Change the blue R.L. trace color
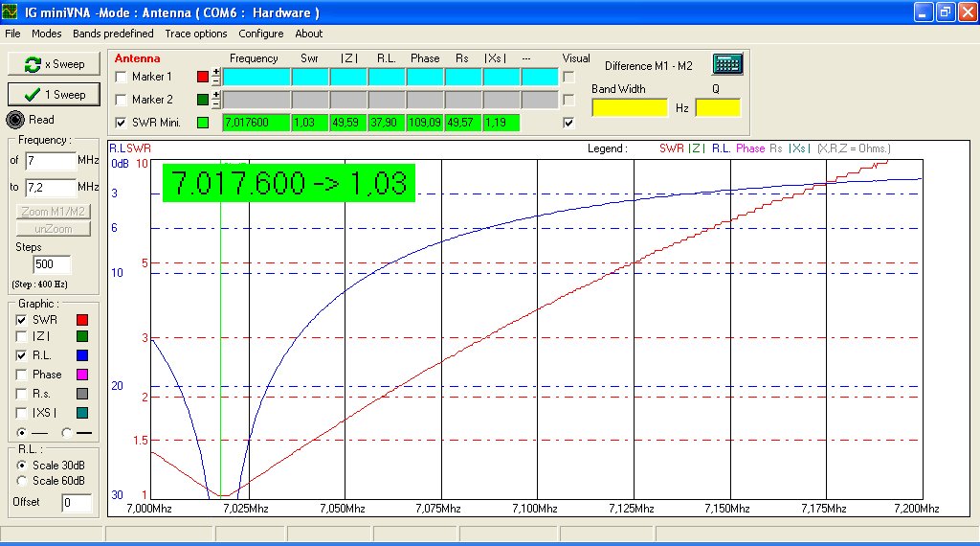 pyautogui.click(x=82, y=355)
